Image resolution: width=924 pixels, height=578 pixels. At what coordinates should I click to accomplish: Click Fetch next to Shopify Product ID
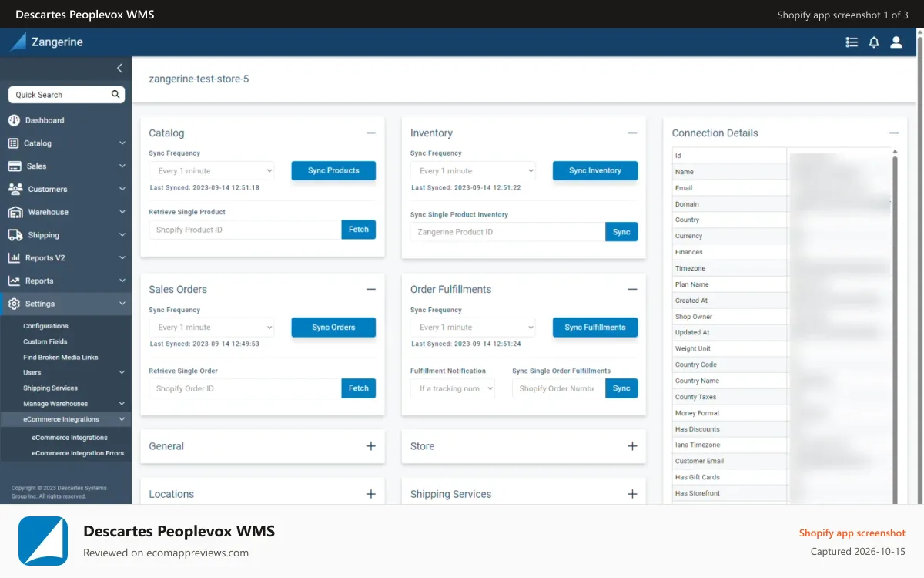359,230
